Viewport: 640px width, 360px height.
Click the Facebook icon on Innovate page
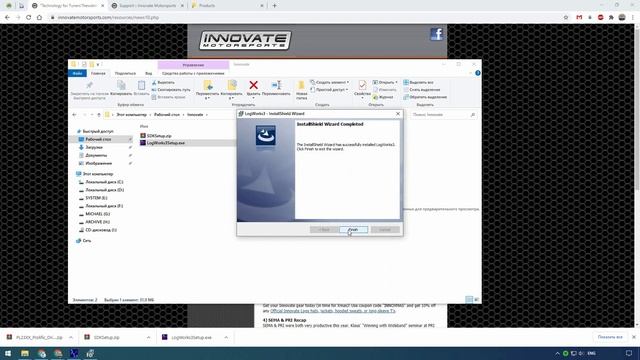437,34
